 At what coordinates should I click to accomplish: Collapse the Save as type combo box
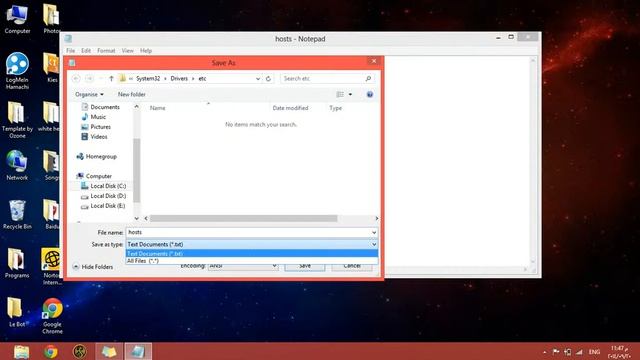pyautogui.click(x=251, y=244)
